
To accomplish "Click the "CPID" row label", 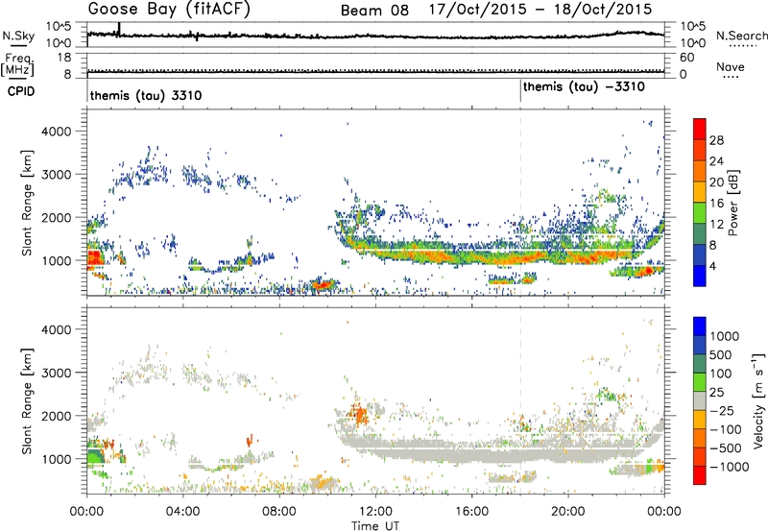I will point(21,91).
